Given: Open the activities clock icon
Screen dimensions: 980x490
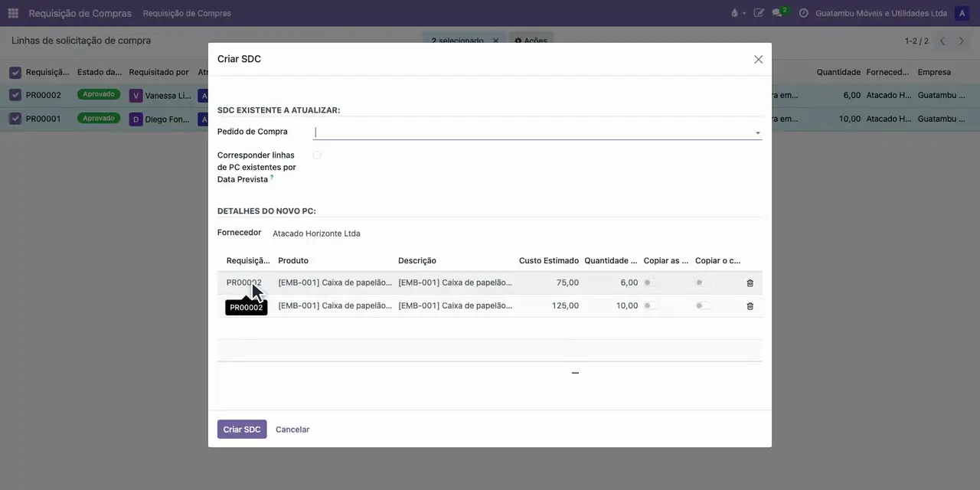Looking at the screenshot, I should tap(803, 13).
